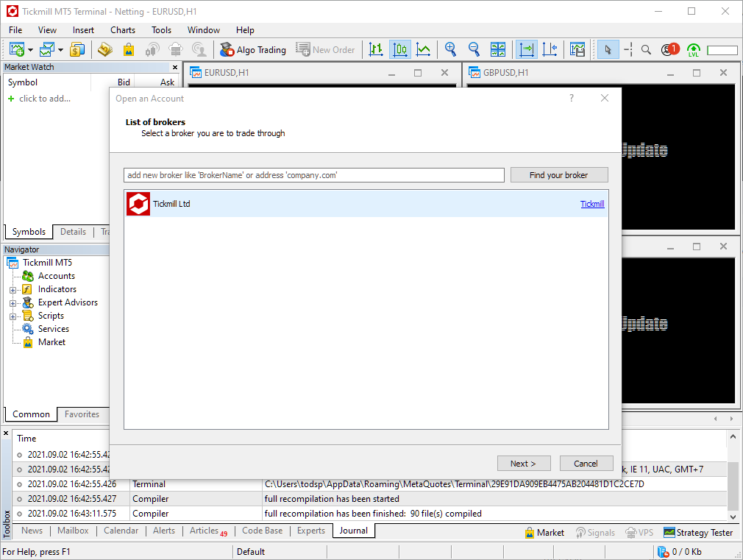Screen dimensions: 743x560
Task: Click the Cancel button
Action: point(586,464)
